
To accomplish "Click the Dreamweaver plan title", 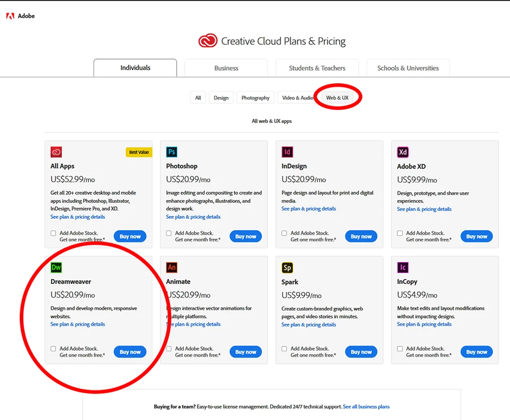I will pos(71,281).
